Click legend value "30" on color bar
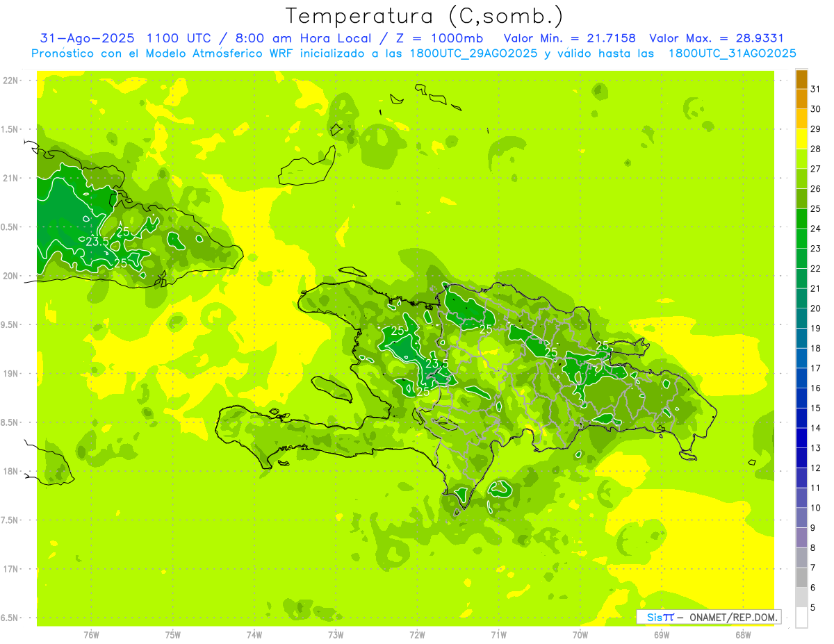Image resolution: width=834 pixels, height=644 pixels. [815, 109]
